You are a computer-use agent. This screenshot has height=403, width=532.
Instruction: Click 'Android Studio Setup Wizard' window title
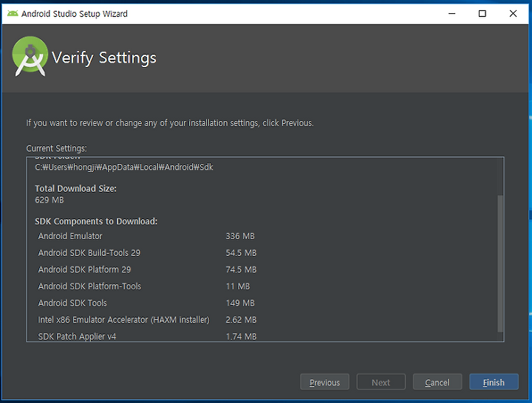click(x=75, y=13)
